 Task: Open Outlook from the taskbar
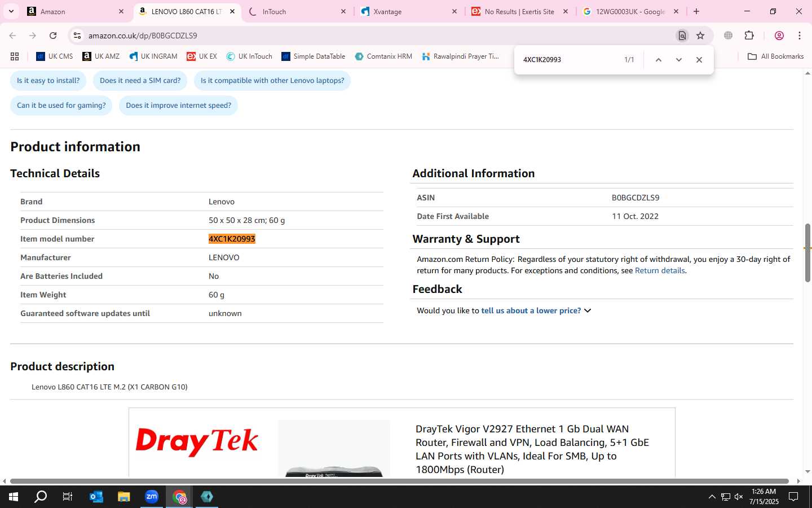point(96,497)
